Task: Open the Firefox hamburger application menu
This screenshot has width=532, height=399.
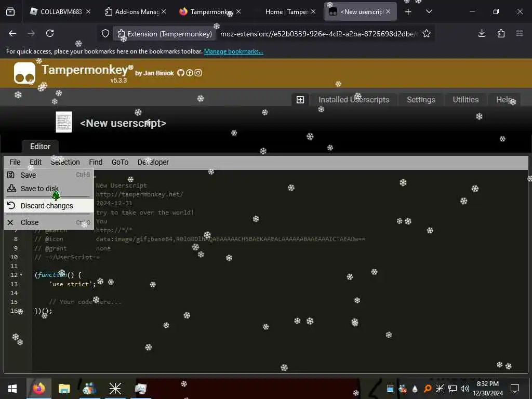Action: (x=520, y=33)
